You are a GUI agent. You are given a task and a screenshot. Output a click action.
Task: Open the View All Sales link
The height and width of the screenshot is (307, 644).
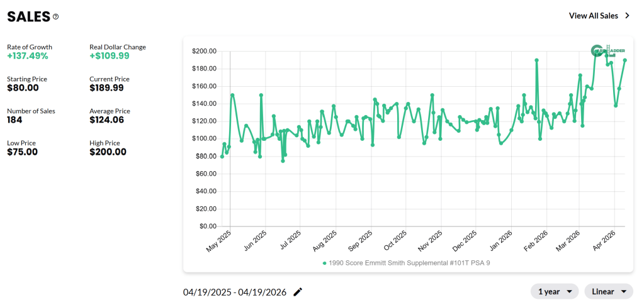pyautogui.click(x=593, y=16)
